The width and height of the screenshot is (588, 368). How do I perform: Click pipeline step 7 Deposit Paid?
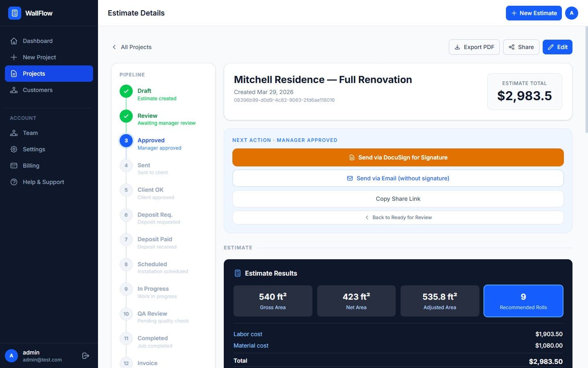coord(126,240)
